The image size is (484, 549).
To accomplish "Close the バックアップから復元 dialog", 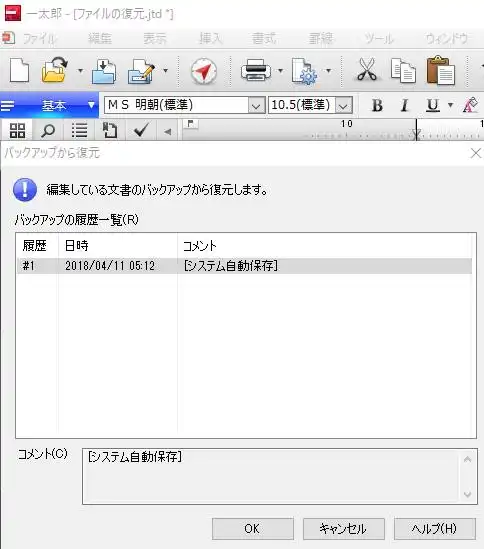I will [x=476, y=153].
